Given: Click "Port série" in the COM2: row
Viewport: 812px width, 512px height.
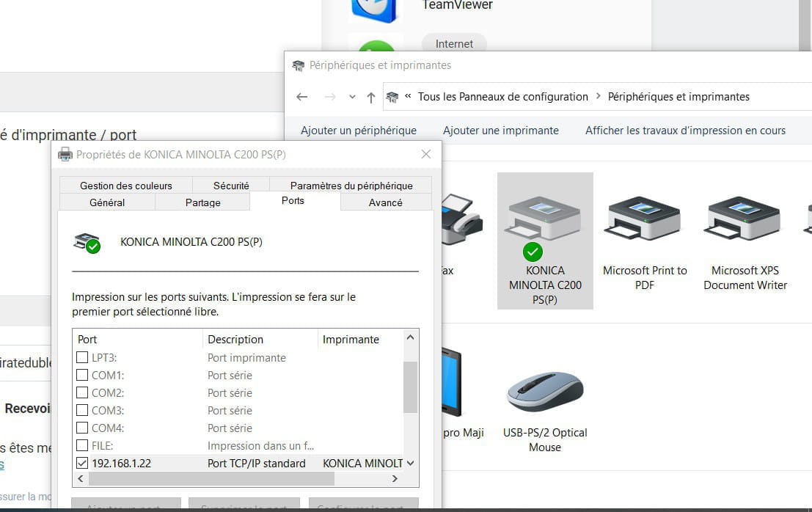Looking at the screenshot, I should [230, 393].
